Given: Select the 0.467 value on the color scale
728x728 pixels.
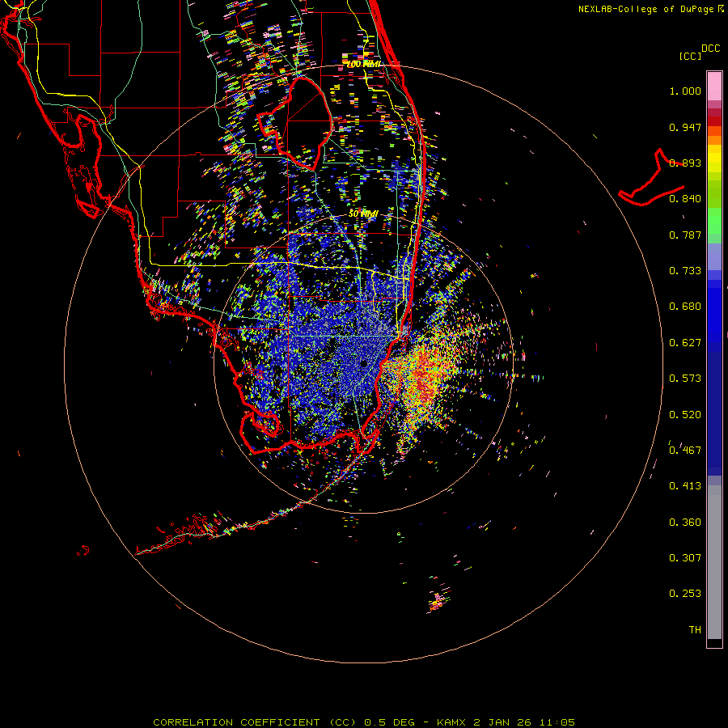Looking at the screenshot, I should click(685, 451).
